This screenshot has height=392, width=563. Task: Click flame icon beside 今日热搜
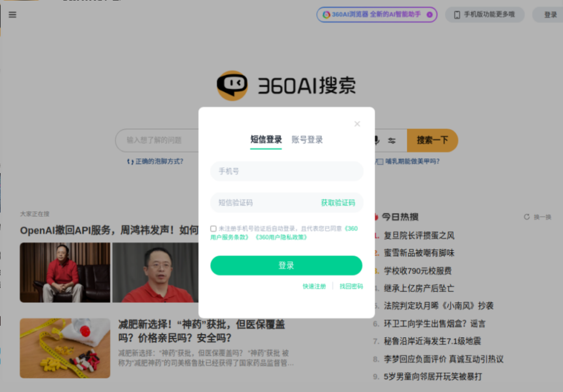pos(376,217)
